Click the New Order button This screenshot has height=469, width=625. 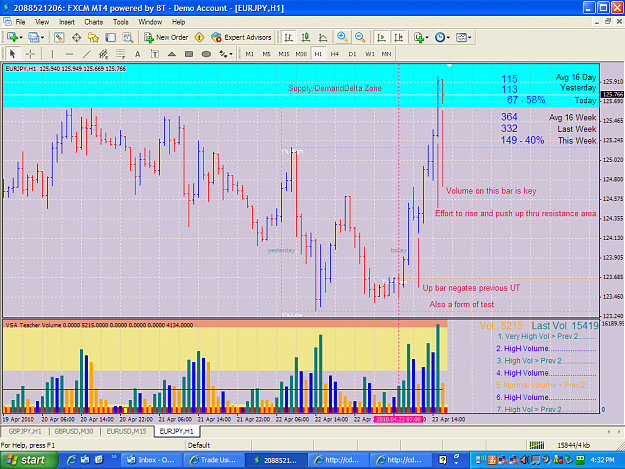pyautogui.click(x=166, y=37)
